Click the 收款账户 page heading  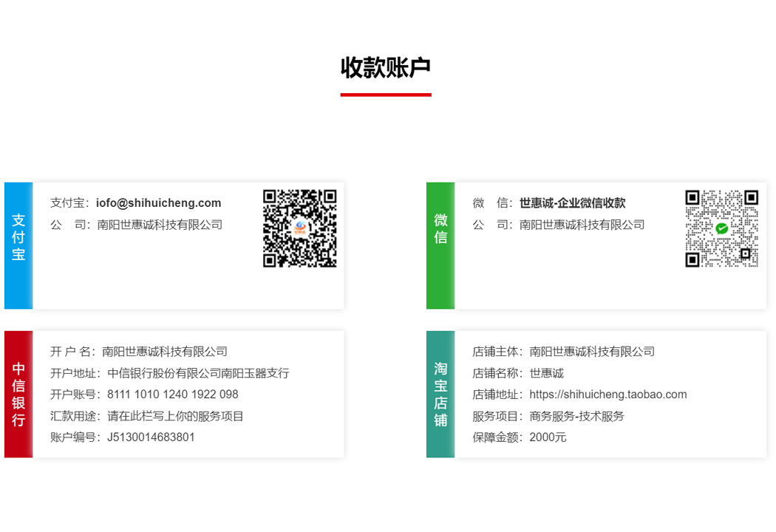click(x=386, y=68)
